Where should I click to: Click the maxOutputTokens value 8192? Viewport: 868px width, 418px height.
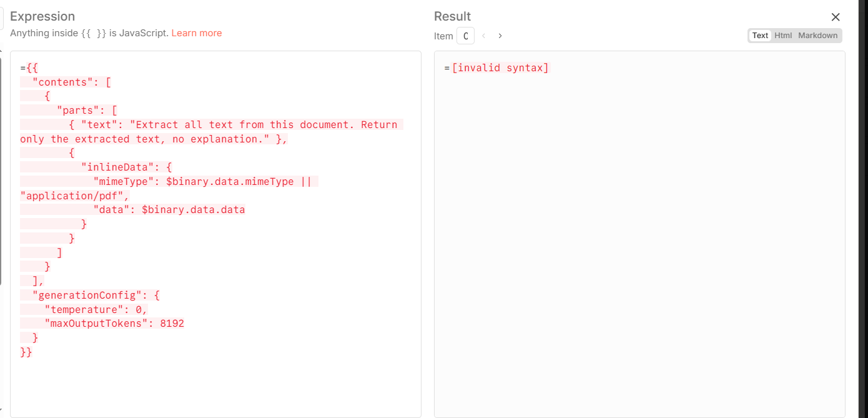coord(172,324)
